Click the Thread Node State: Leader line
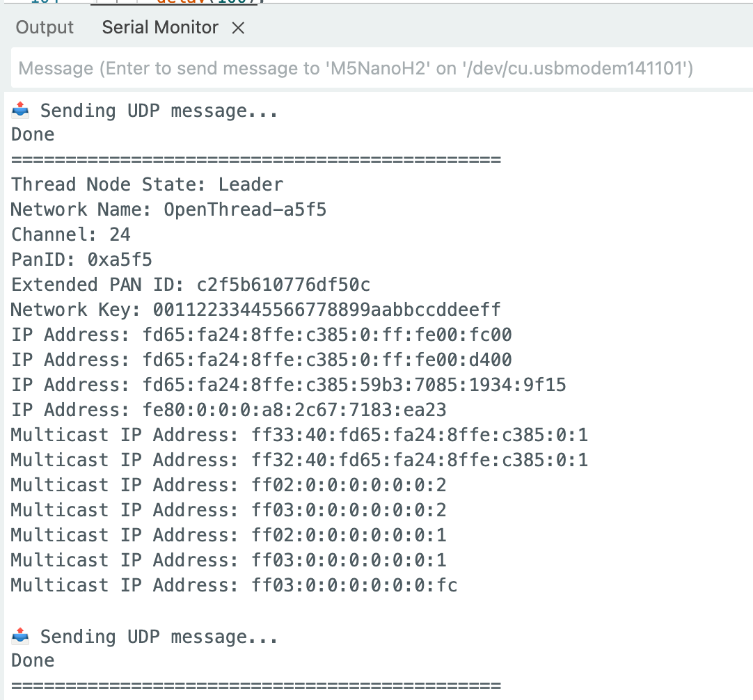 click(147, 184)
